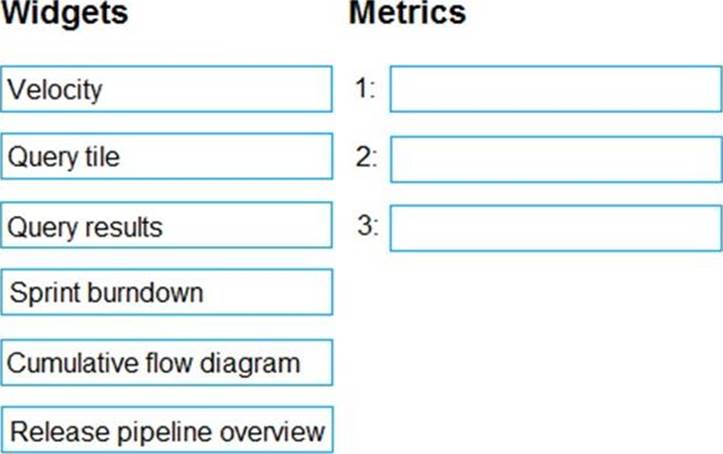The height and width of the screenshot is (454, 723).
Task: Click the "1:" metric number label
Action: (x=365, y=89)
